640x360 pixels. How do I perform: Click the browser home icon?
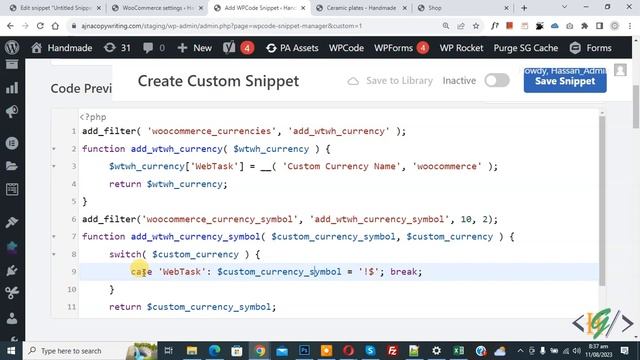[x=55, y=26]
